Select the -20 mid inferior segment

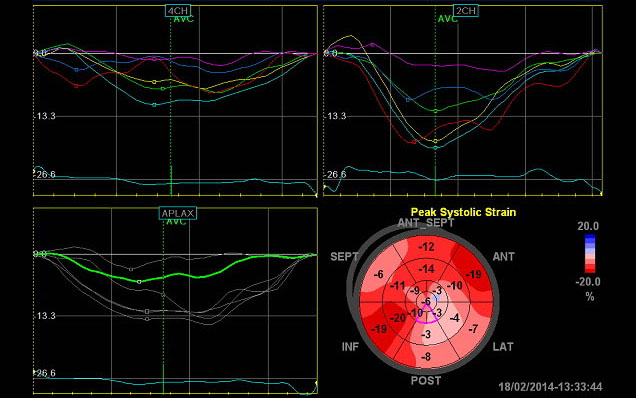pos(398,318)
